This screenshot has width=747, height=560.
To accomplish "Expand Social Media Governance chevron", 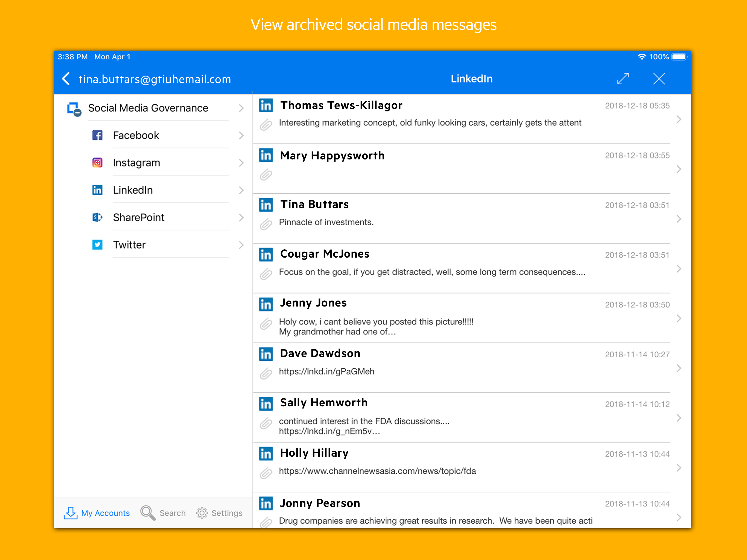I will [x=241, y=108].
